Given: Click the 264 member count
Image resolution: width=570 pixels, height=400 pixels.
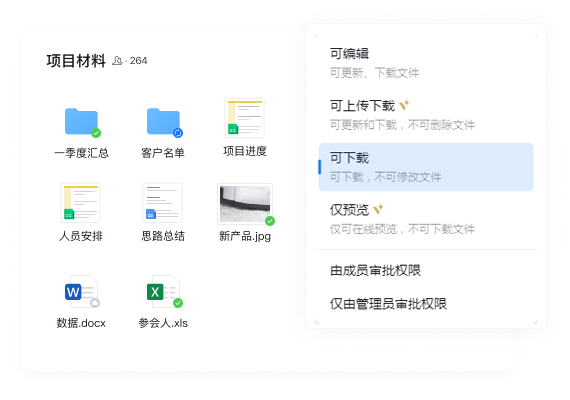Looking at the screenshot, I should click(x=139, y=60).
